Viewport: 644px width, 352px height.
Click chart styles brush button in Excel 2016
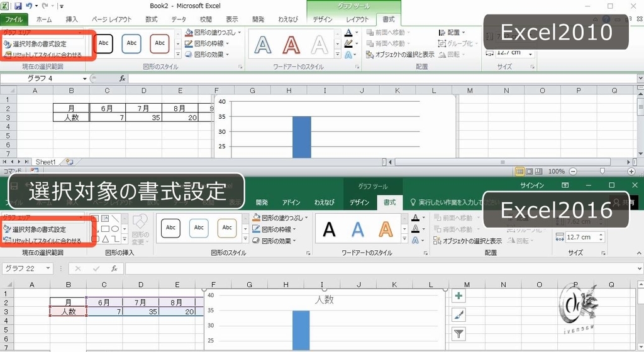458,315
